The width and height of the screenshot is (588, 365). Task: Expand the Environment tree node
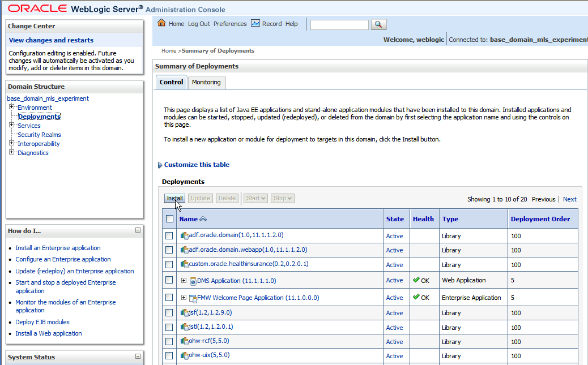tap(12, 107)
